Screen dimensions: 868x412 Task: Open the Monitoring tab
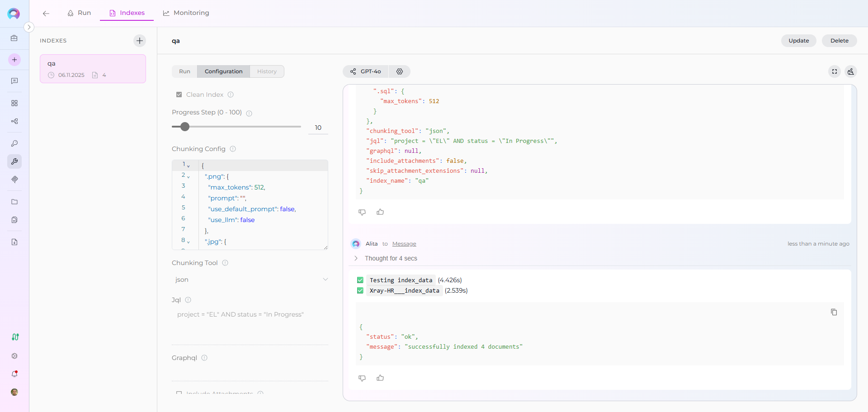point(186,13)
